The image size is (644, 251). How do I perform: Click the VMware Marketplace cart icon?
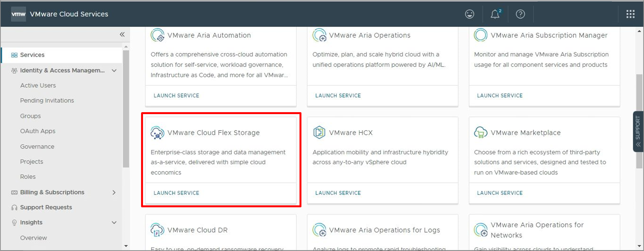point(481,133)
